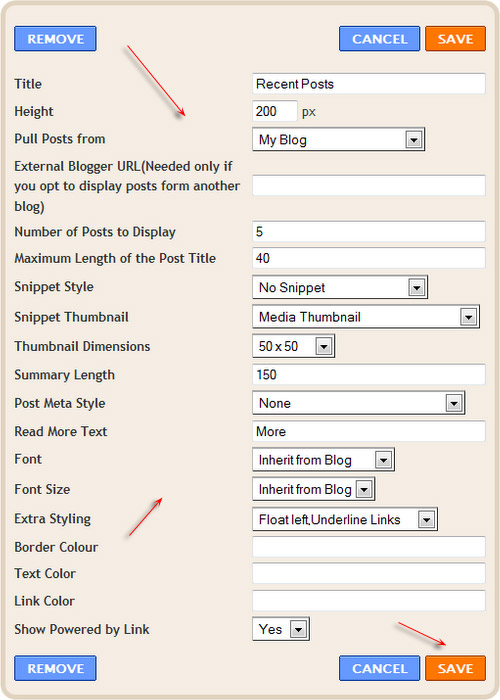Click the bottom REMOVE button

point(55,668)
